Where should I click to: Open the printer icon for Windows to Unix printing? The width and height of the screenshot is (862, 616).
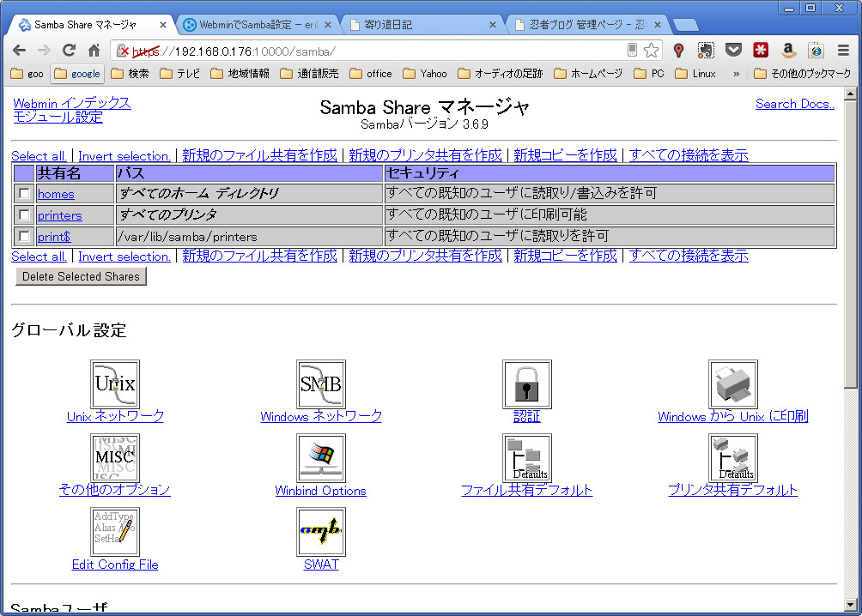(733, 384)
